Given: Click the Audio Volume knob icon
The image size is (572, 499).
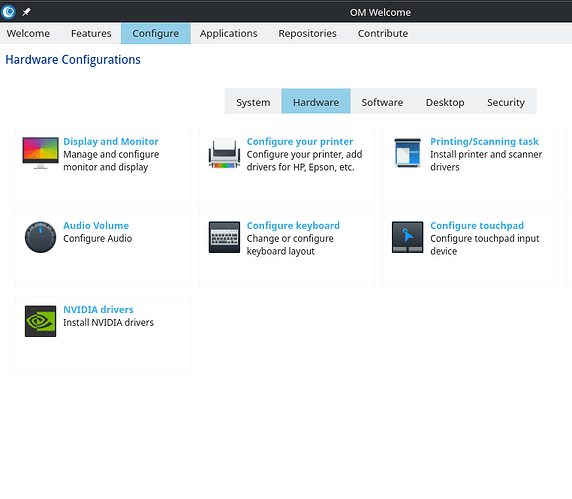Looking at the screenshot, I should click(40, 237).
